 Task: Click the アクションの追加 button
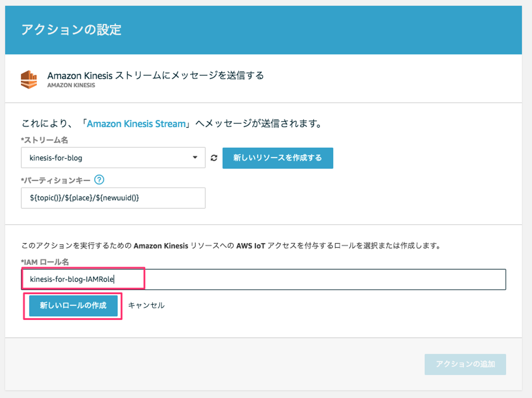[x=465, y=364]
